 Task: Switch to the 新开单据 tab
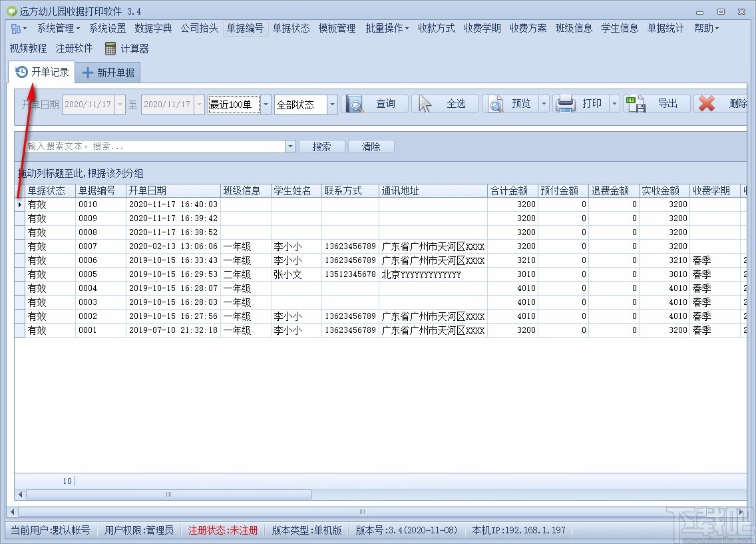(x=108, y=73)
